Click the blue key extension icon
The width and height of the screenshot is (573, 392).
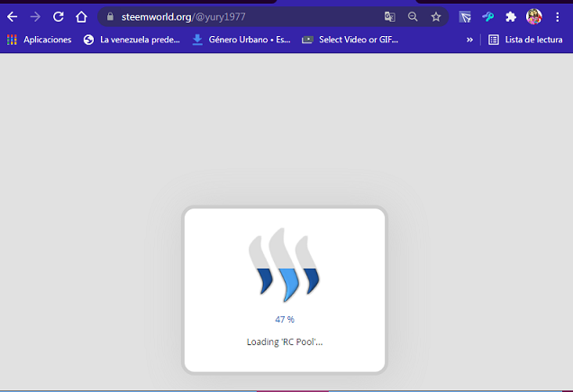[487, 17]
